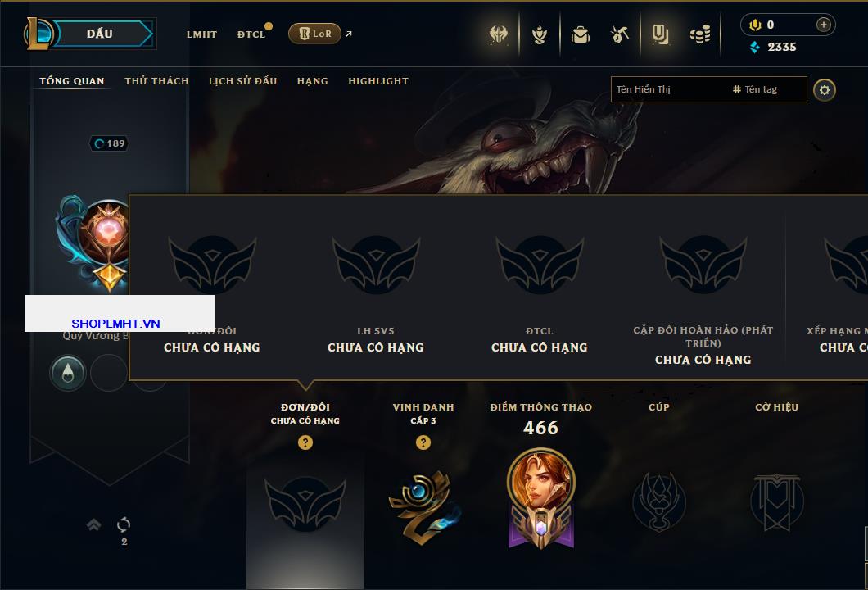Image resolution: width=868 pixels, height=590 pixels.
Task: Select the Điểm Thông Thạo champion mastery portrait
Action: (540, 498)
